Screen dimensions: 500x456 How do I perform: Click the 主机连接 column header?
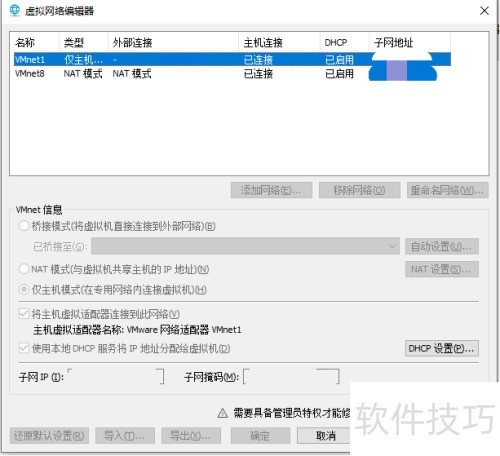[279, 42]
